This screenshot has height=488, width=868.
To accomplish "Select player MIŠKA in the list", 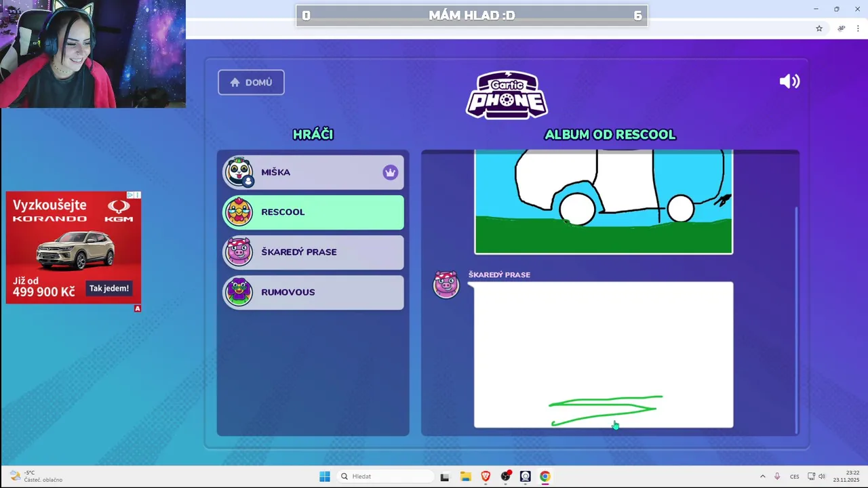I will pyautogui.click(x=313, y=172).
